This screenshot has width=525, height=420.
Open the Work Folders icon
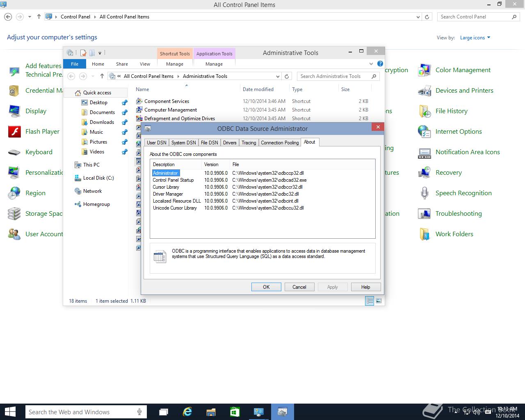coord(425,234)
